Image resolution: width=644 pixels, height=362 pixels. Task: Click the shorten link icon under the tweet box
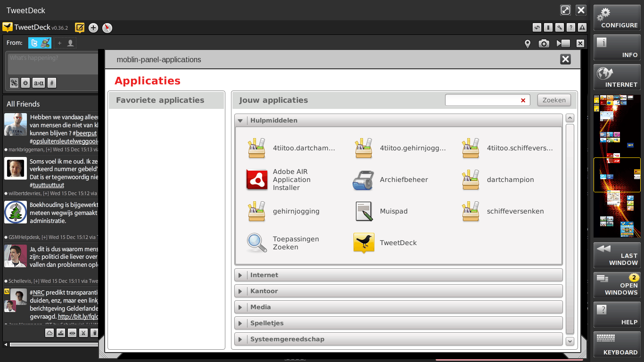[x=14, y=83]
